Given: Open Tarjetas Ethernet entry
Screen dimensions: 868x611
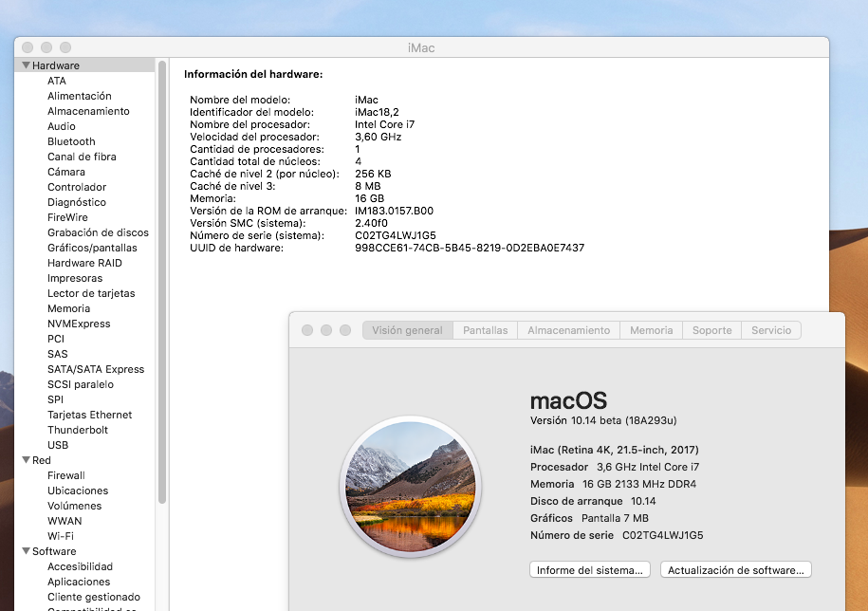Looking at the screenshot, I should coord(90,415).
